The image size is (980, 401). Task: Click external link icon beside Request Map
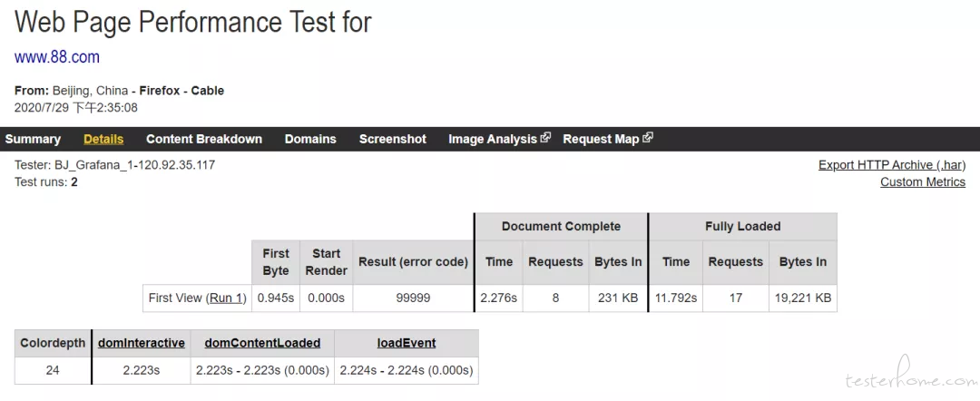(x=648, y=138)
